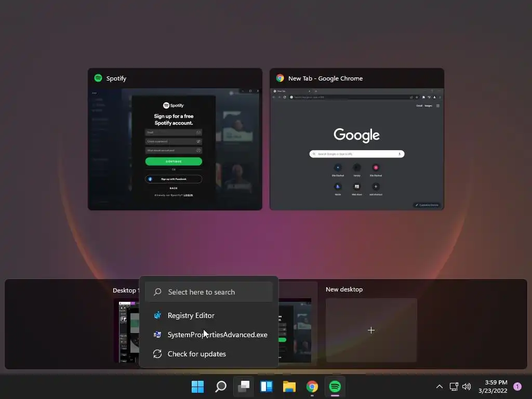Click Sign up with Facebook in the Spotify preview
Image resolution: width=532 pixels, height=399 pixels.
[x=174, y=179]
